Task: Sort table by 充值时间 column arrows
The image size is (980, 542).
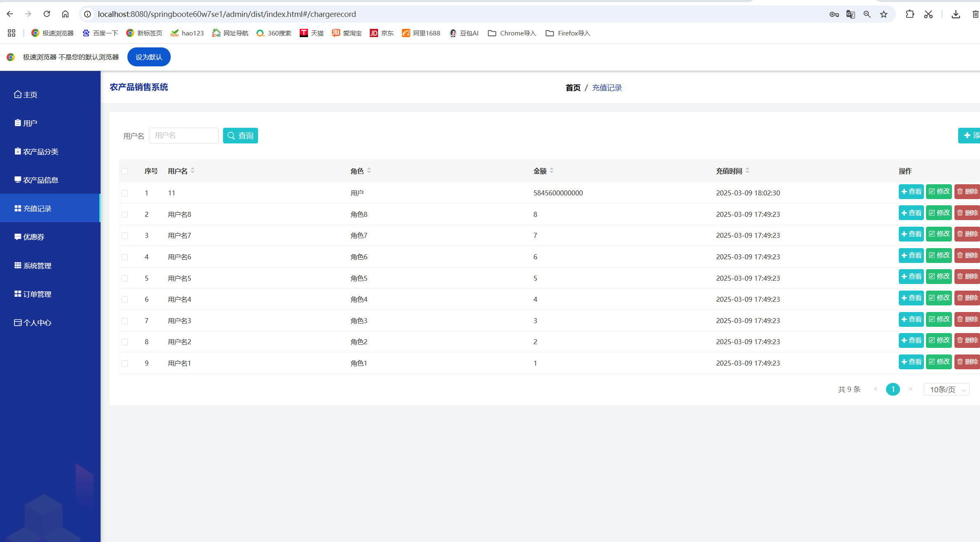Action: click(x=747, y=171)
